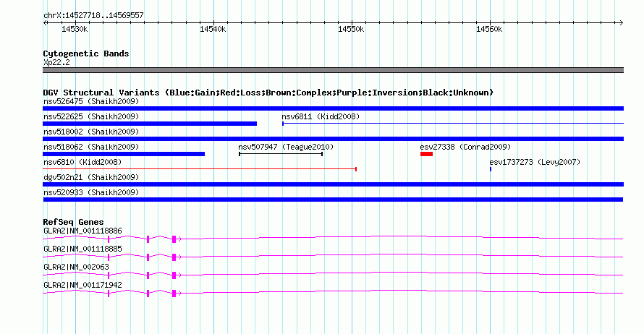Click the DGV Structural Variants track title
The image size is (644, 334).
tap(268, 93)
